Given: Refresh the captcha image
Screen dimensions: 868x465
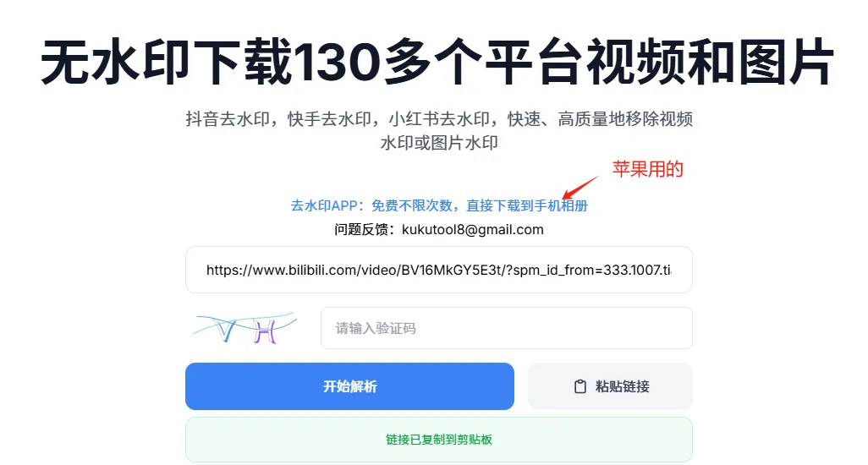Looking at the screenshot, I should pos(244,328).
